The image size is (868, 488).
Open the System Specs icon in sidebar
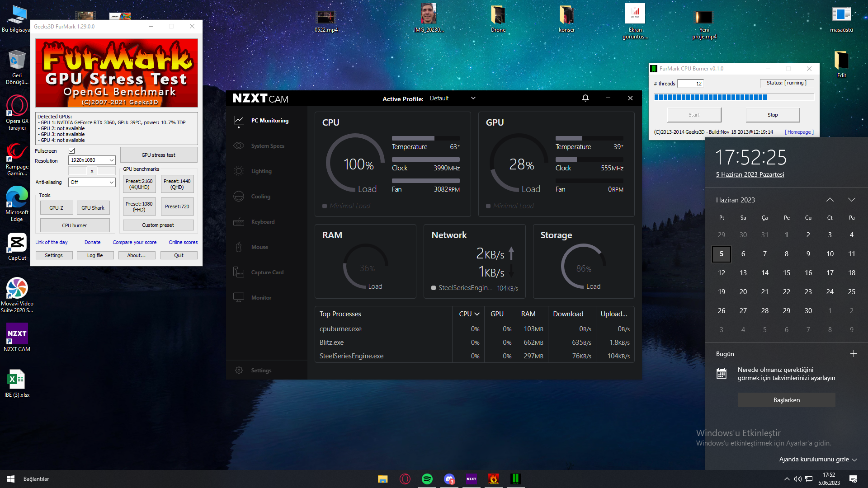(x=239, y=146)
